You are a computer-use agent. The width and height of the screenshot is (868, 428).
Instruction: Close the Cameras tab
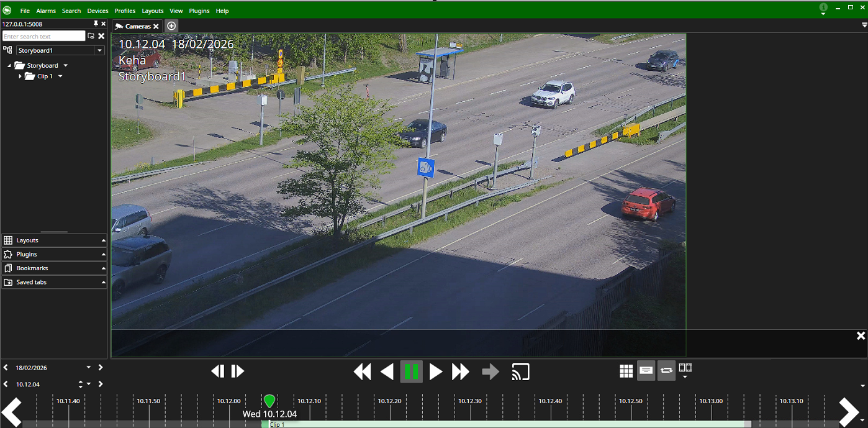point(156,26)
